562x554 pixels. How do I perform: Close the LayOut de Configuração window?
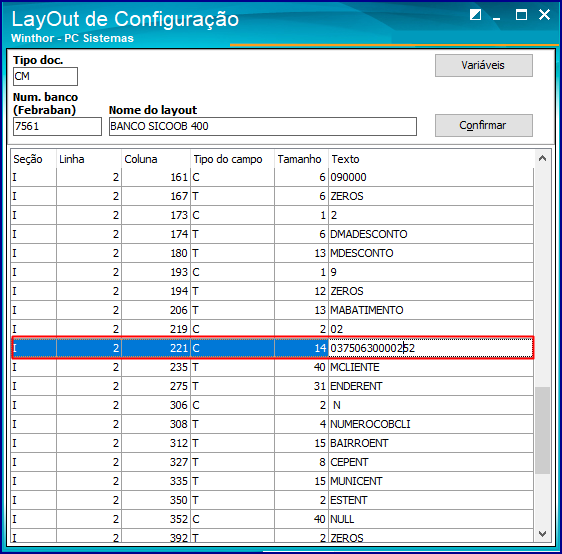(x=544, y=15)
